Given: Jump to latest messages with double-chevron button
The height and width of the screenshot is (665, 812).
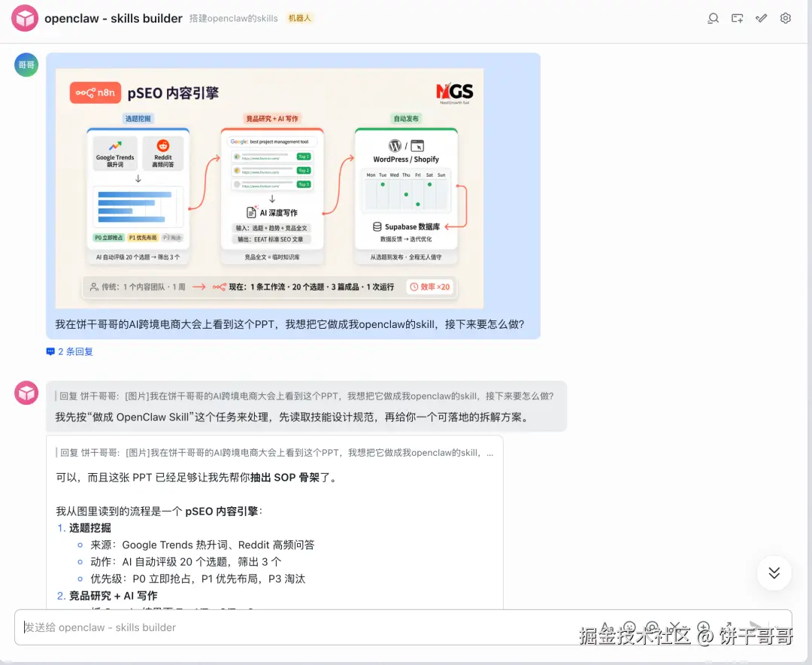Looking at the screenshot, I should tap(774, 572).
